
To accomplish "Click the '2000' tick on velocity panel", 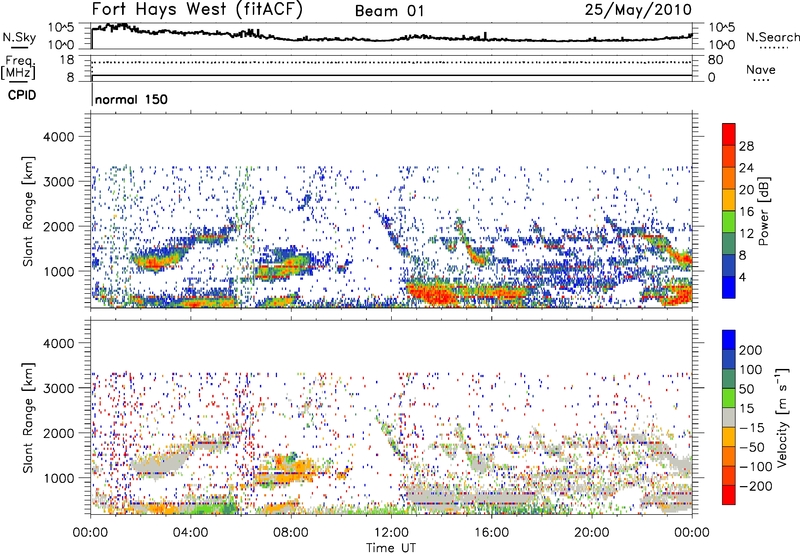I will click(59, 433).
